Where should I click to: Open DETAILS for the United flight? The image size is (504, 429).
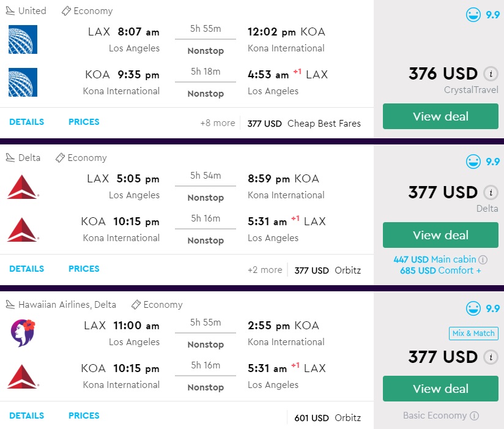pyautogui.click(x=26, y=122)
